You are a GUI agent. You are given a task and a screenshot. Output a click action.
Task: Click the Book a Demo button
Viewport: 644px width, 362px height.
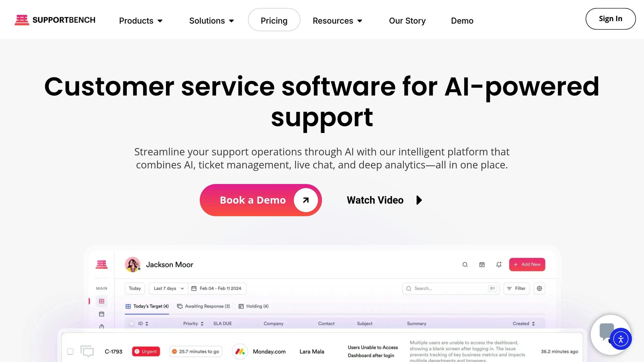tap(261, 200)
